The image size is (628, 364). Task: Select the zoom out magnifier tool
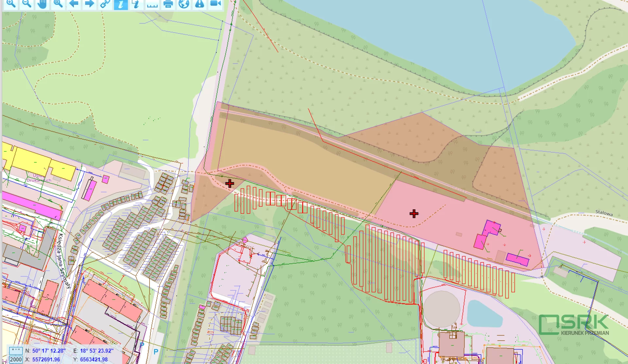pyautogui.click(x=26, y=4)
